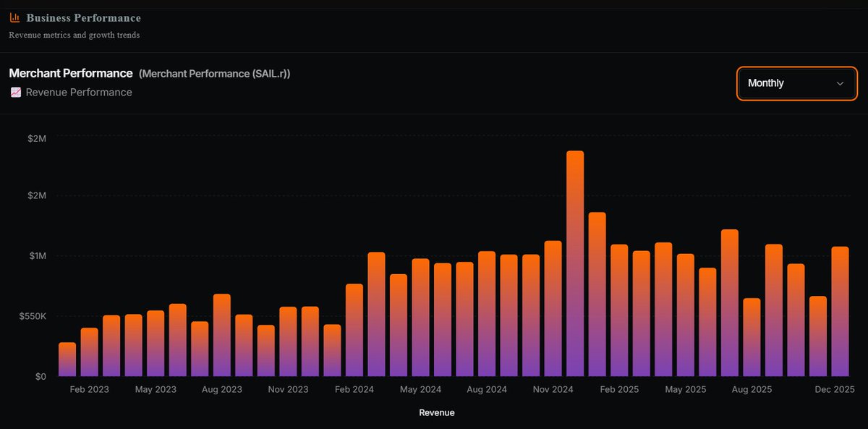Click the trend chart icon beside Revenue Performance
This screenshot has height=429, width=868.
[16, 93]
